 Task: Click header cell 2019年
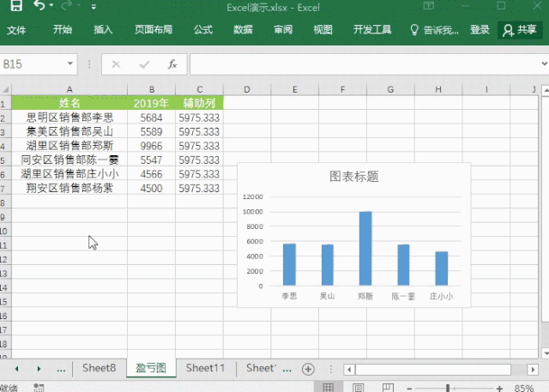click(x=151, y=103)
